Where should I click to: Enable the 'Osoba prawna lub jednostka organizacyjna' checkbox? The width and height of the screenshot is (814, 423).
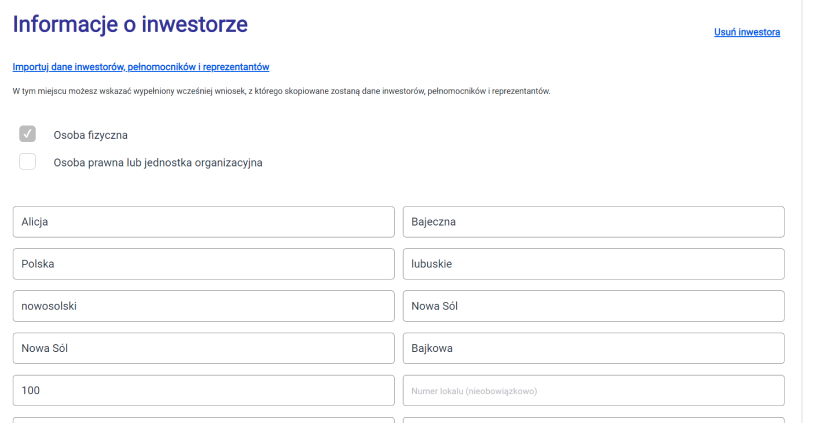(x=28, y=162)
